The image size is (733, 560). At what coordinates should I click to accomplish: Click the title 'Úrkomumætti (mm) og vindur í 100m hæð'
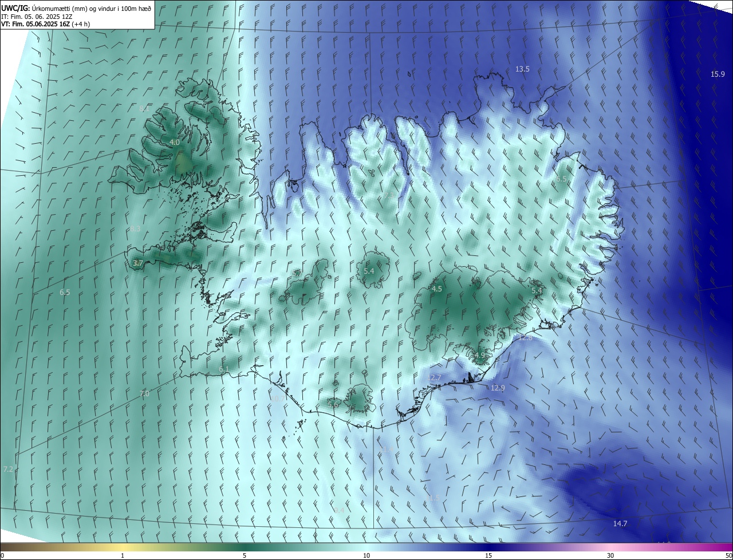click(x=91, y=9)
